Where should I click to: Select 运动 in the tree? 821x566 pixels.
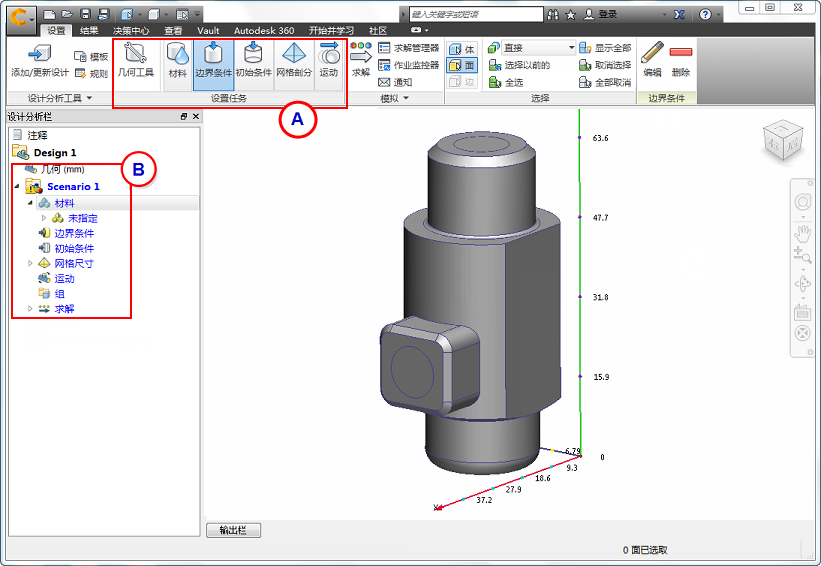[x=57, y=279]
